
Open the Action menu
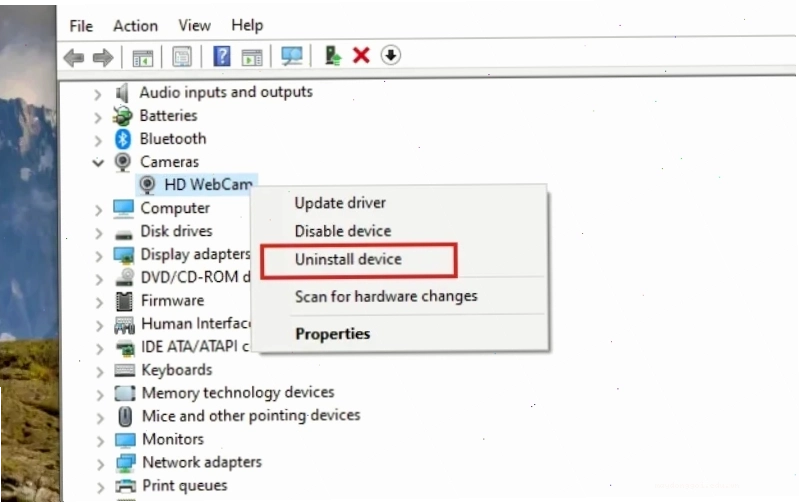(135, 26)
